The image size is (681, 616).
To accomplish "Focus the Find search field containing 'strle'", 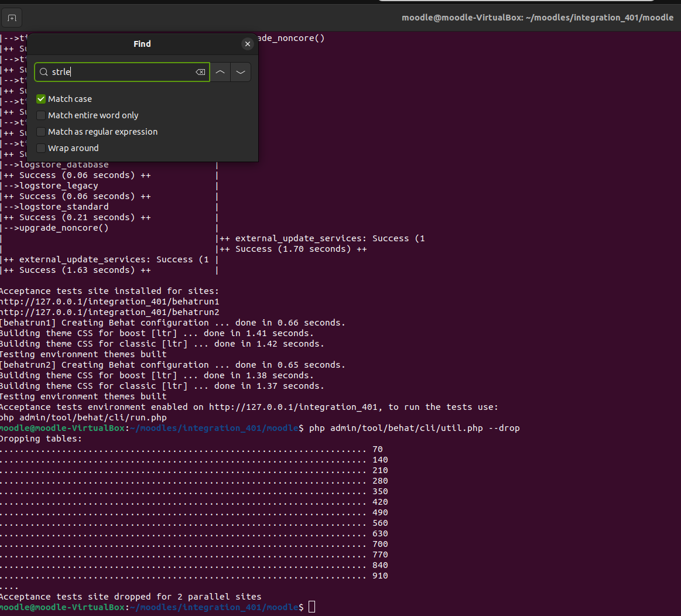I will coord(122,72).
